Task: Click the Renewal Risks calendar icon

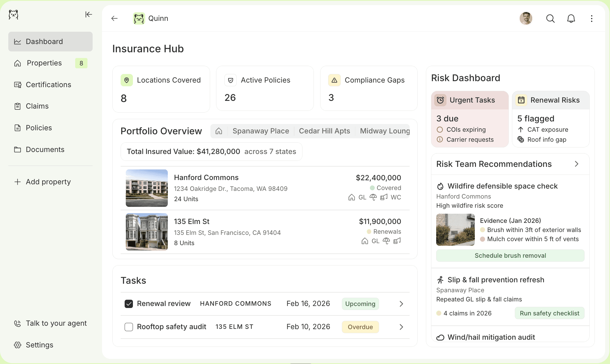Action: click(x=521, y=100)
